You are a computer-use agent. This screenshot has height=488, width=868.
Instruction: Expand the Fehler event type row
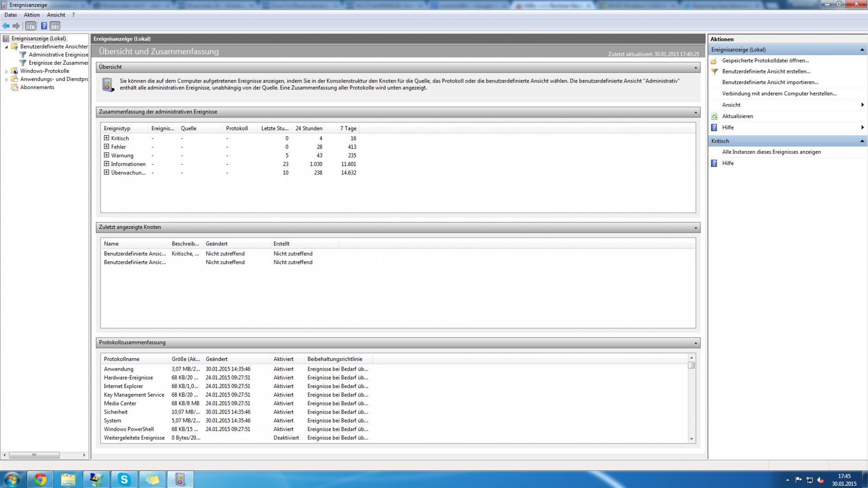click(x=106, y=147)
